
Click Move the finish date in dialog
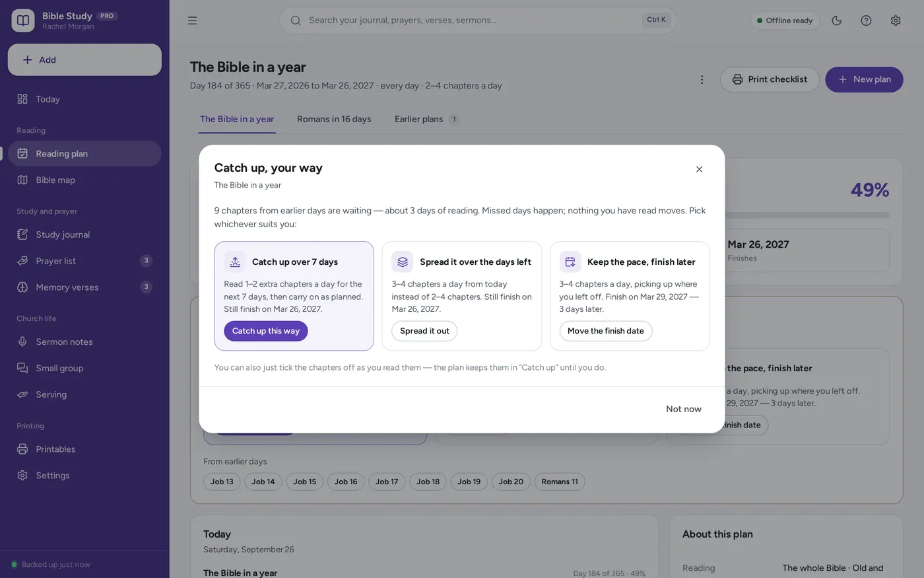click(x=606, y=331)
